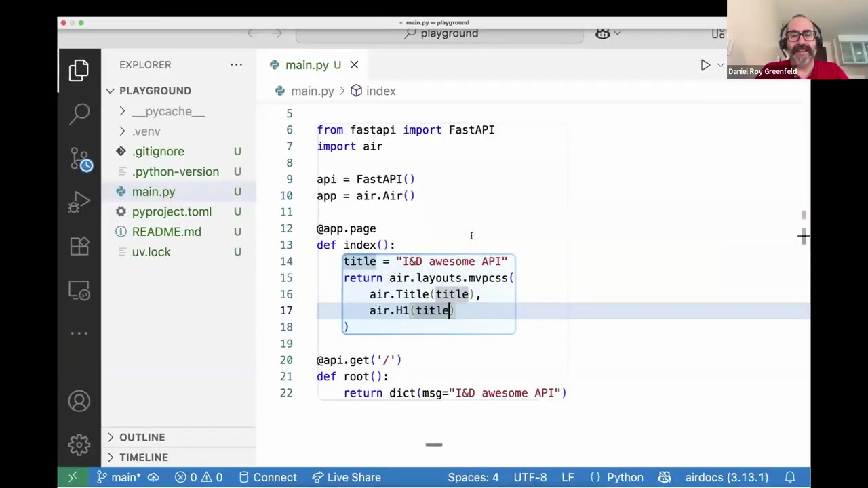Click Connect in the status bar
The height and width of the screenshot is (488, 868).
point(268,477)
